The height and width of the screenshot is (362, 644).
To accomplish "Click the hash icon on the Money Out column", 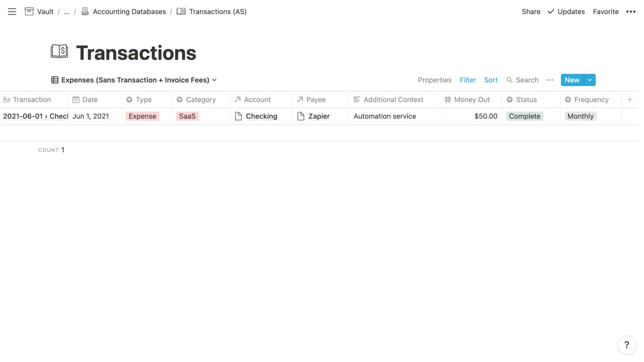I will (x=448, y=100).
